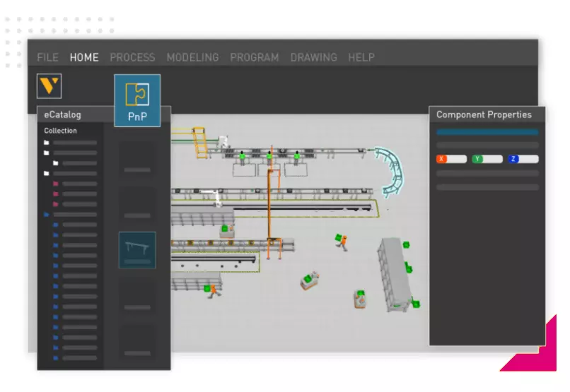
Task: Select the HOME tab
Action: click(84, 57)
